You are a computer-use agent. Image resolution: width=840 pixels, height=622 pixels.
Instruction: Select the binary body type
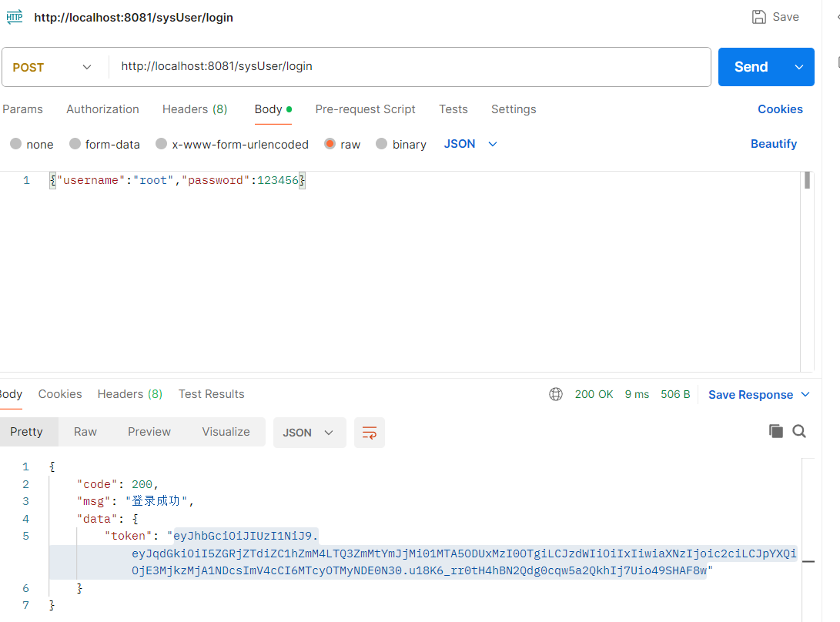point(401,144)
